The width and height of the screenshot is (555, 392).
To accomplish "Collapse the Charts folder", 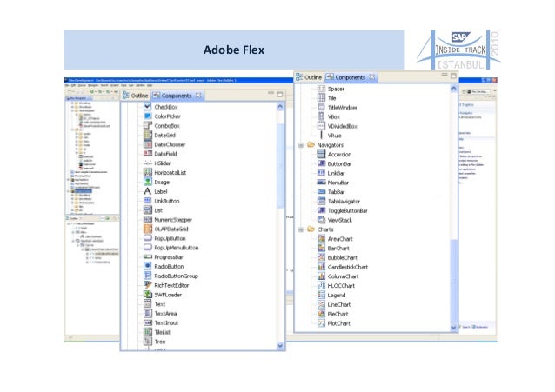I will point(301,229).
